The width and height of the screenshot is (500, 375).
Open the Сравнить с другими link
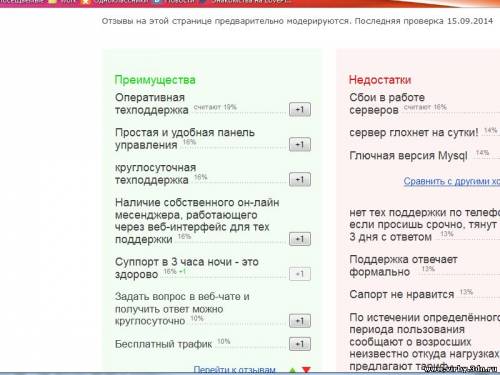(x=452, y=181)
